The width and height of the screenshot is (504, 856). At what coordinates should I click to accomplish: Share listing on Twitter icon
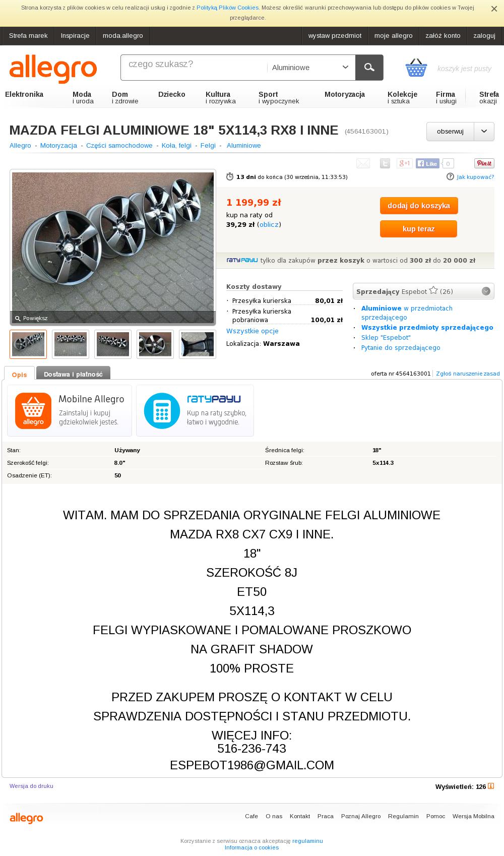pyautogui.click(x=385, y=163)
